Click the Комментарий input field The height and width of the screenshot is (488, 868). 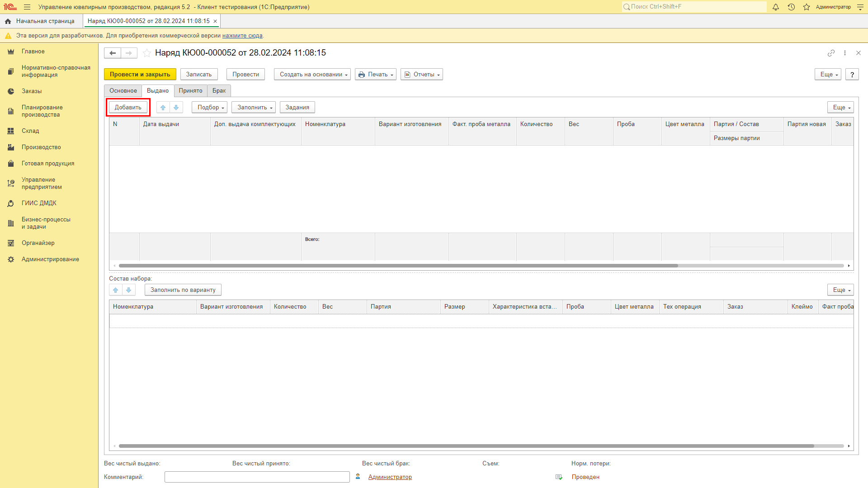[257, 477]
